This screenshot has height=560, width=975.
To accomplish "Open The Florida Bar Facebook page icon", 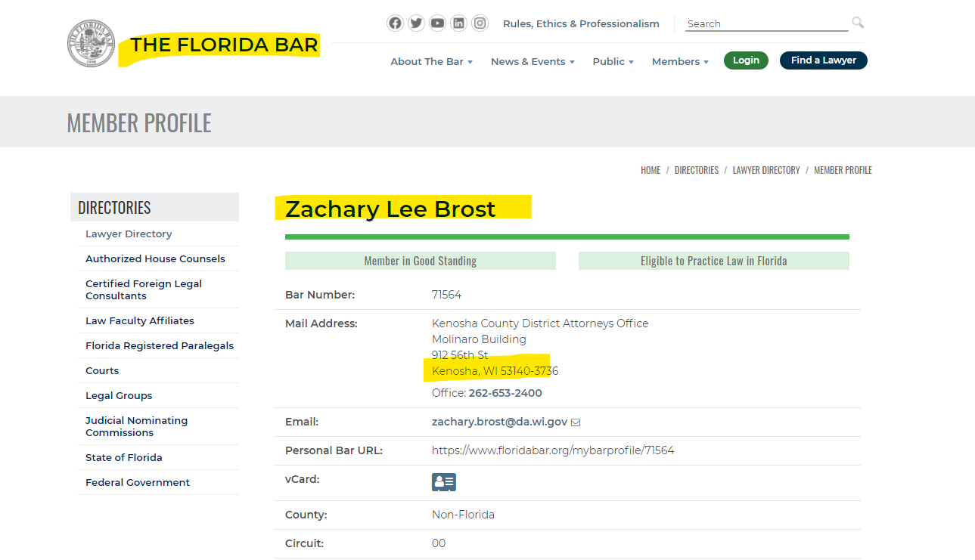I will coord(395,23).
